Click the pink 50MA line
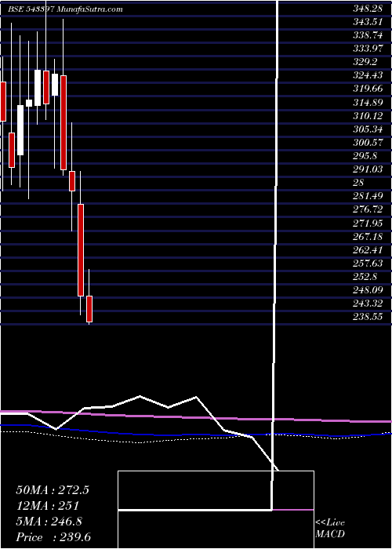392x549 pixels. pos(196,417)
